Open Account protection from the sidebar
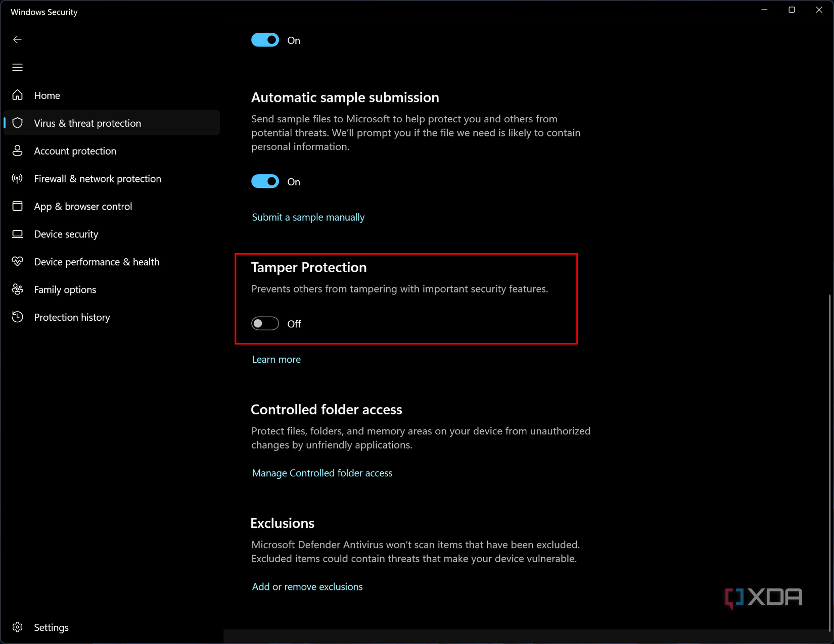The image size is (834, 644). click(74, 151)
